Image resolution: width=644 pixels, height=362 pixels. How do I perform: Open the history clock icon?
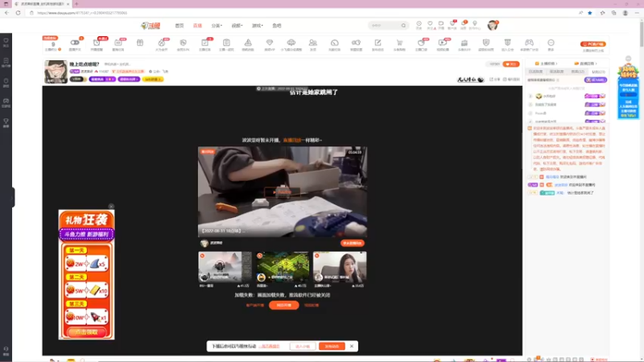click(419, 25)
